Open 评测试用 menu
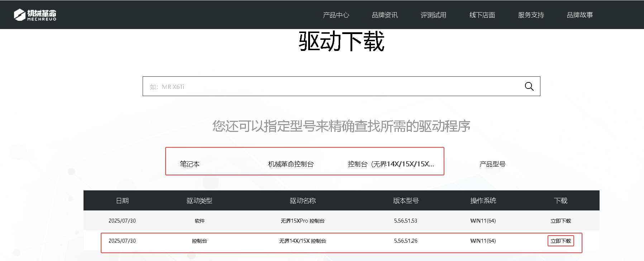 [434, 15]
